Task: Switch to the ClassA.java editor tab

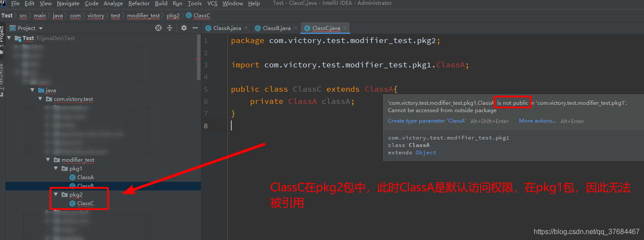Action: (226, 28)
